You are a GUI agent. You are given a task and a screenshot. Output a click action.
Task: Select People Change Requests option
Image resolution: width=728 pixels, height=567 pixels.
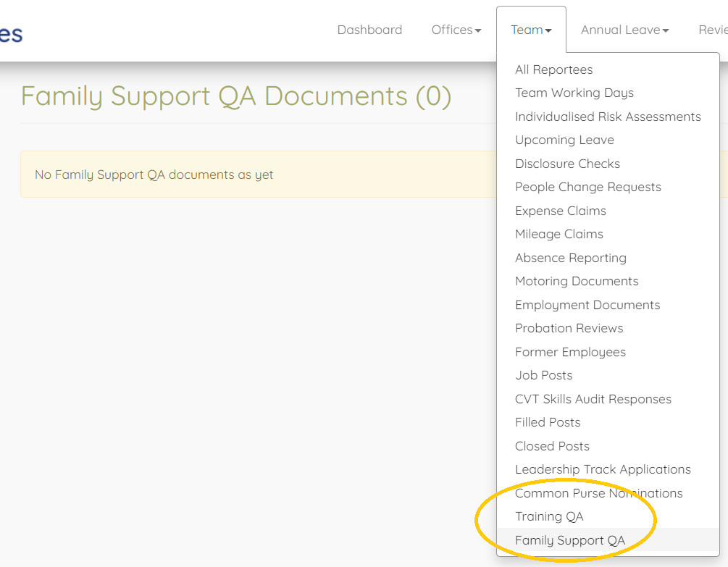coord(587,187)
